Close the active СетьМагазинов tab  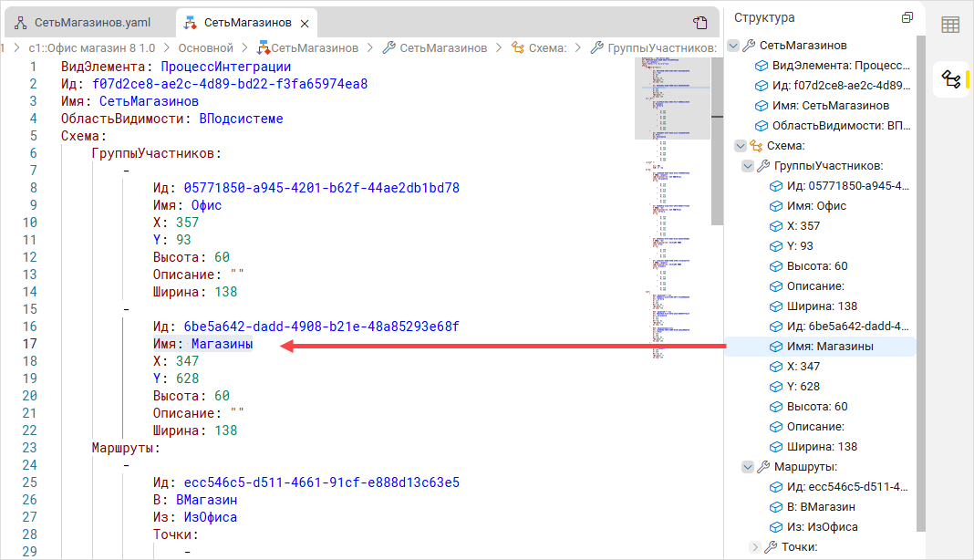(x=305, y=23)
